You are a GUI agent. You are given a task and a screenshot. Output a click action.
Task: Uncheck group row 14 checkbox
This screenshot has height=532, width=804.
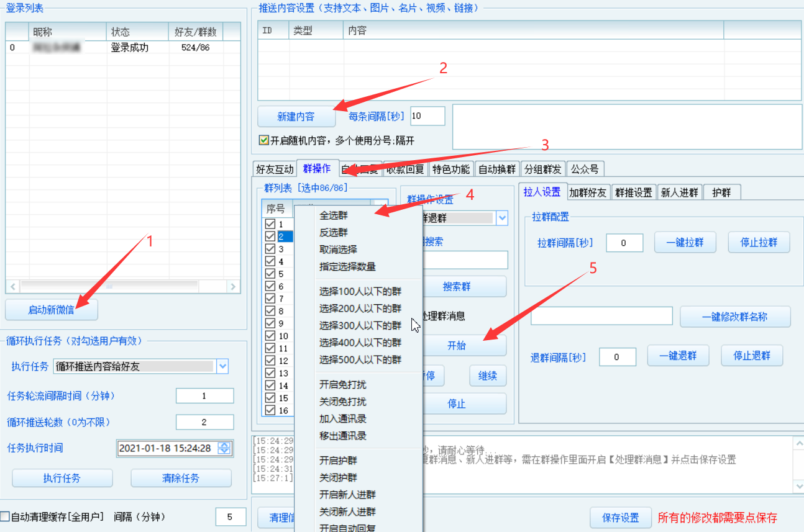(x=270, y=385)
